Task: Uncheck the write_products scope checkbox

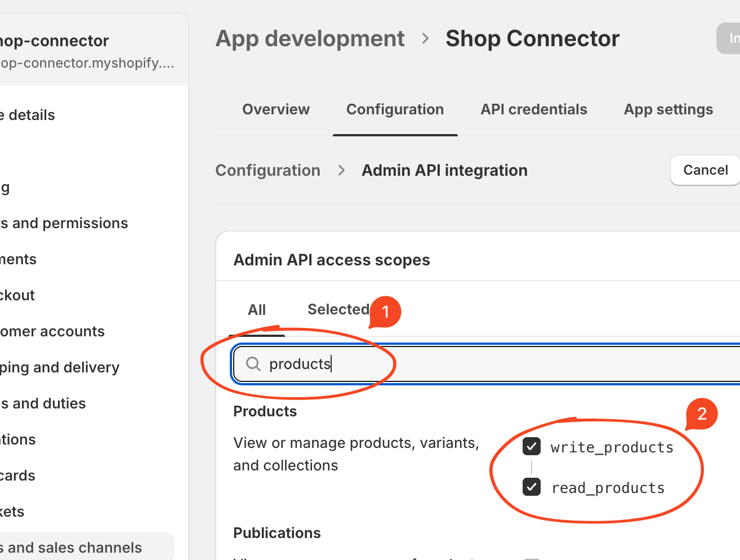Action: pos(532,446)
